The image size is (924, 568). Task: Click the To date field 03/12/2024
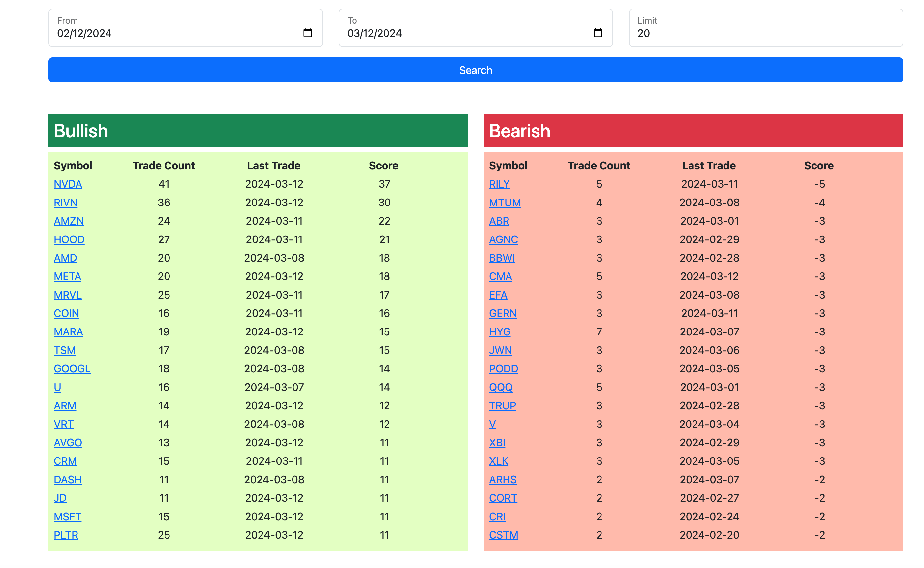coord(476,28)
